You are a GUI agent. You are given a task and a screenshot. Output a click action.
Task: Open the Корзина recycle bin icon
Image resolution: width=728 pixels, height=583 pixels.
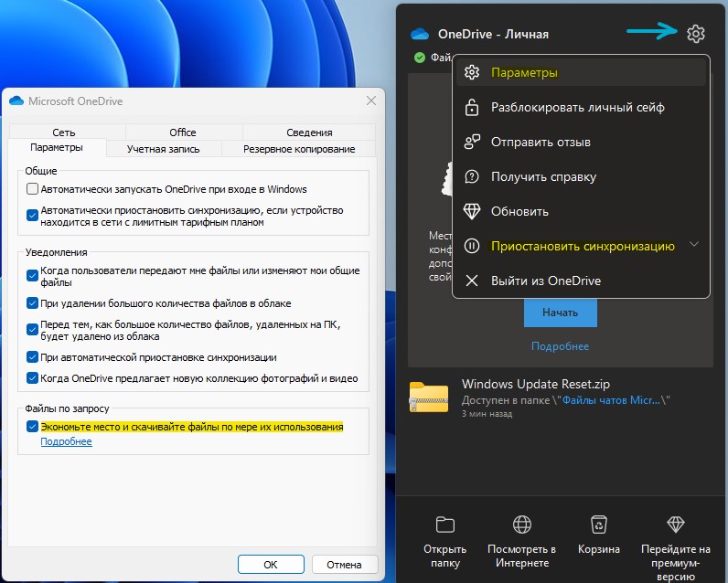point(598,525)
